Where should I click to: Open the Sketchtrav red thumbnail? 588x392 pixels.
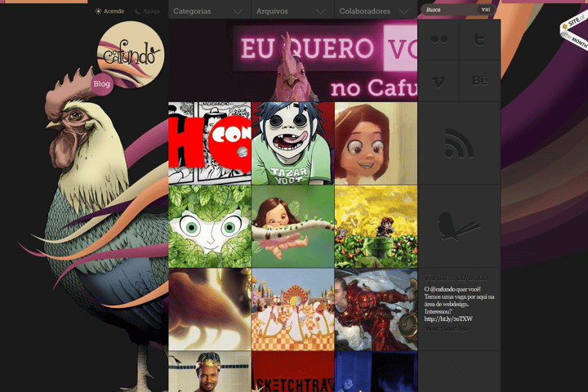[293, 372]
